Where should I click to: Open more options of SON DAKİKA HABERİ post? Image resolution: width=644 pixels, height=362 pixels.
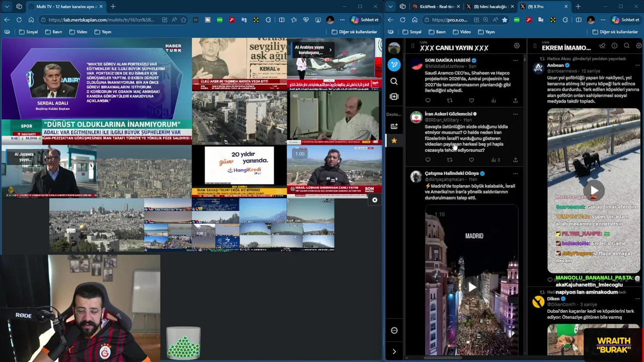pyautogui.click(x=515, y=60)
